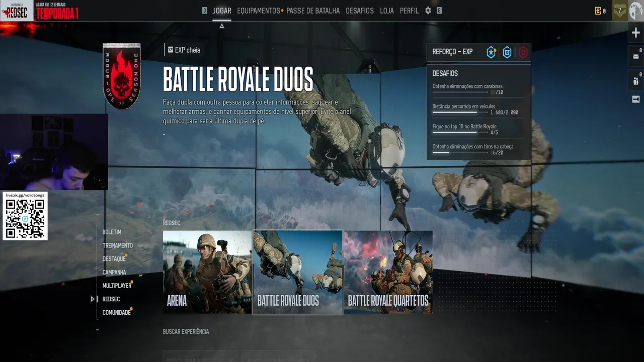Open the friends party icon
The image size is (644, 362).
click(636, 80)
